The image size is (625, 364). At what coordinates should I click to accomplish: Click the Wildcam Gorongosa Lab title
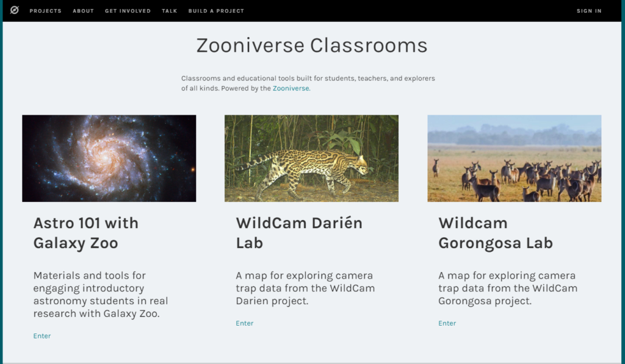pyautogui.click(x=496, y=233)
